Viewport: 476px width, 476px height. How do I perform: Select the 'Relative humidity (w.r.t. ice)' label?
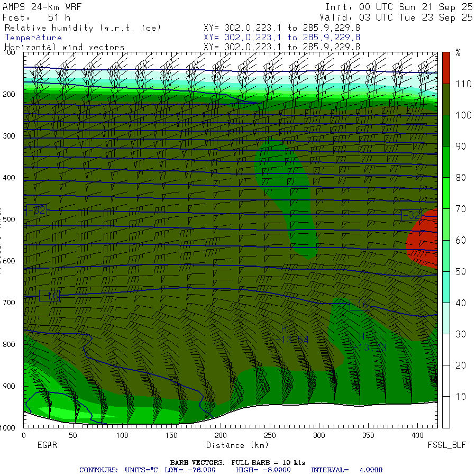pyautogui.click(x=83, y=28)
